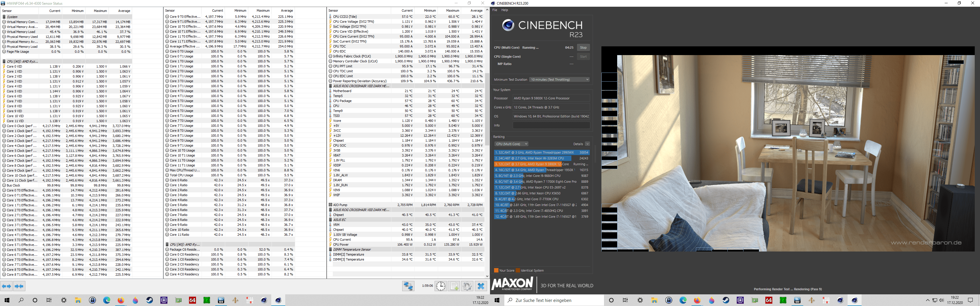Image resolution: width=980 pixels, height=306 pixels.
Task: Open Firefox on the taskbar below HWiNFO
Action: tap(121, 300)
